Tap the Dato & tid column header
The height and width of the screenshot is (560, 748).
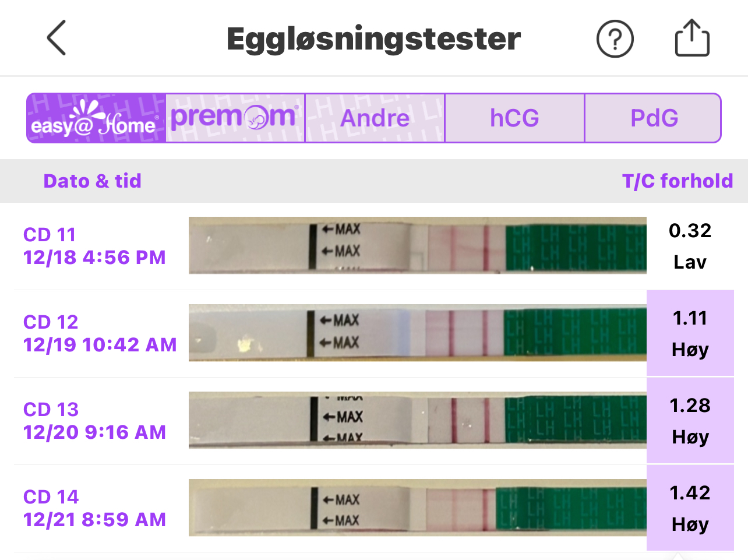[x=92, y=181]
